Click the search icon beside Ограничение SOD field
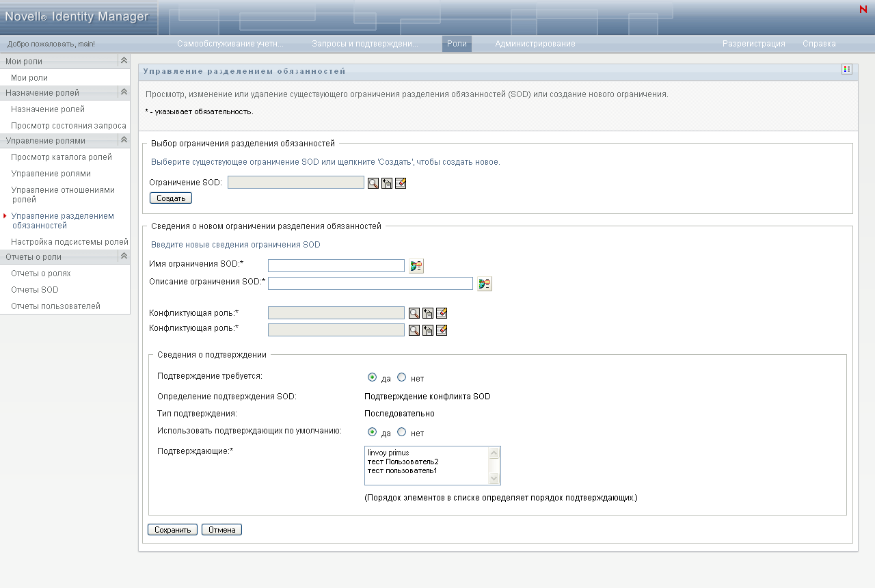The width and height of the screenshot is (875, 588). (x=373, y=183)
